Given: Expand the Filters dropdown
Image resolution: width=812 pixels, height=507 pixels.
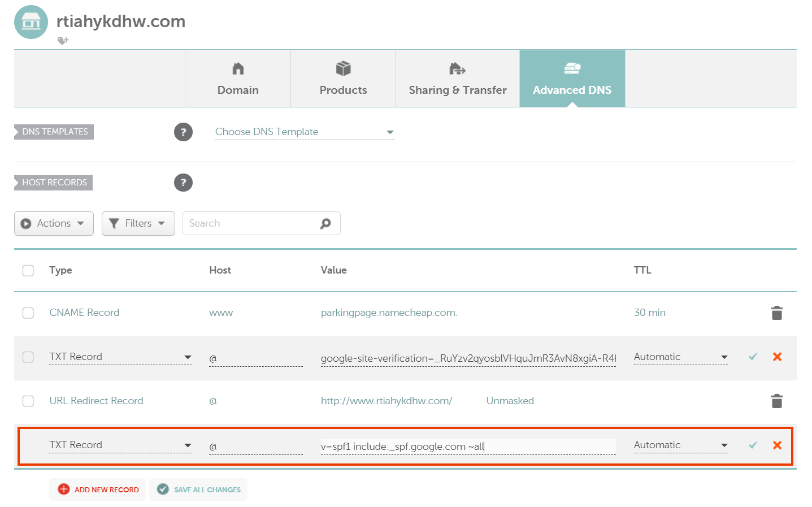Looking at the screenshot, I should click(x=138, y=223).
